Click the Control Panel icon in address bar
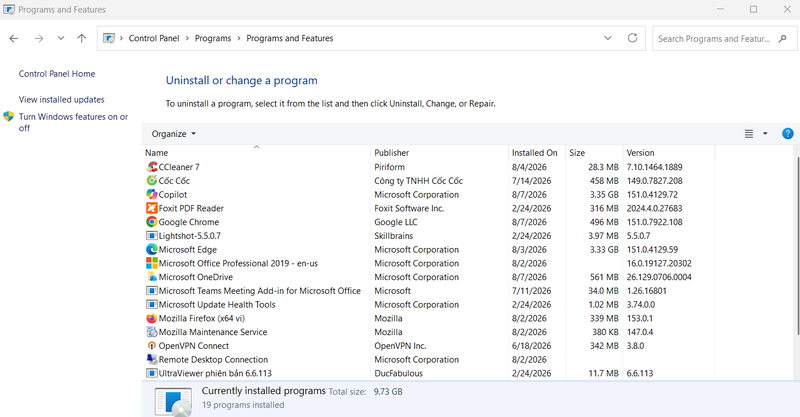 coord(109,38)
